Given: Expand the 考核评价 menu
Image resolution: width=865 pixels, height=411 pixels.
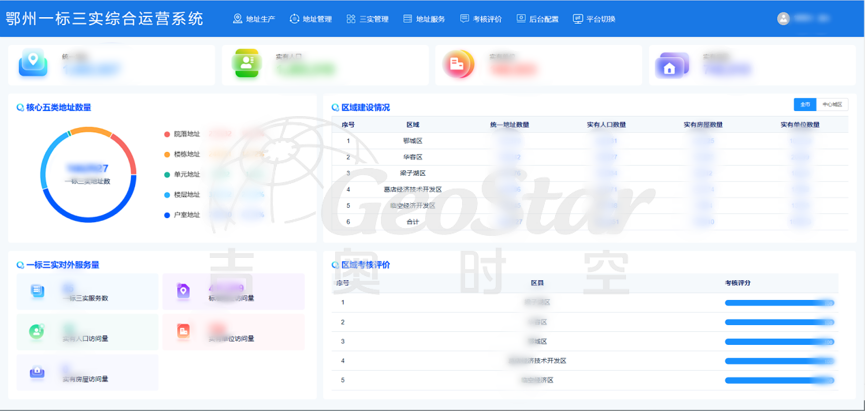Looking at the screenshot, I should point(480,19).
